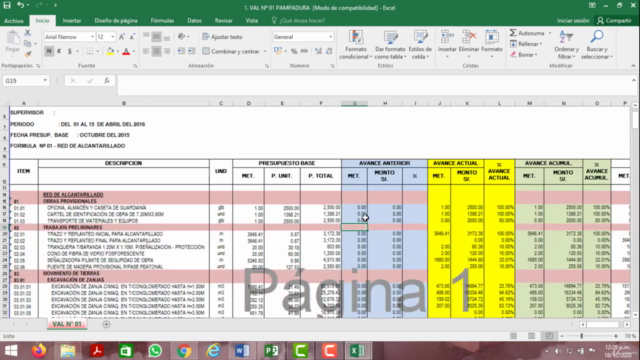Click the Paste (Pegar) button
The height and width of the screenshot is (360, 640).
click(x=13, y=42)
